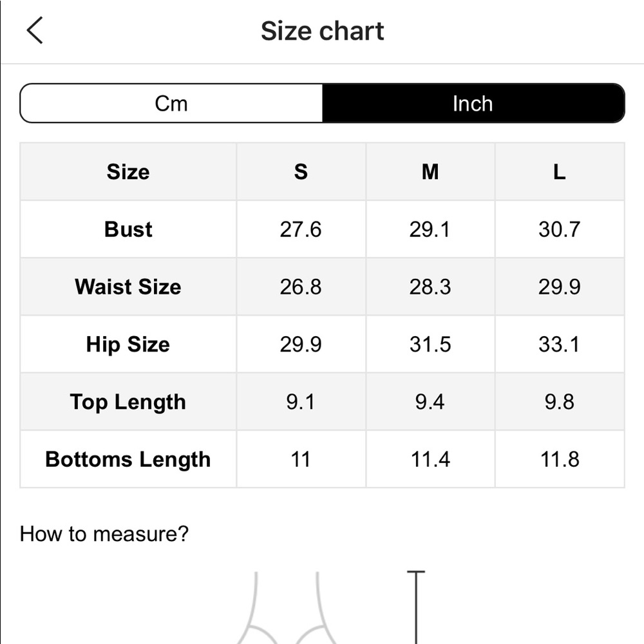Tap the Bust row label
The height and width of the screenshot is (644, 644).
[x=128, y=229]
